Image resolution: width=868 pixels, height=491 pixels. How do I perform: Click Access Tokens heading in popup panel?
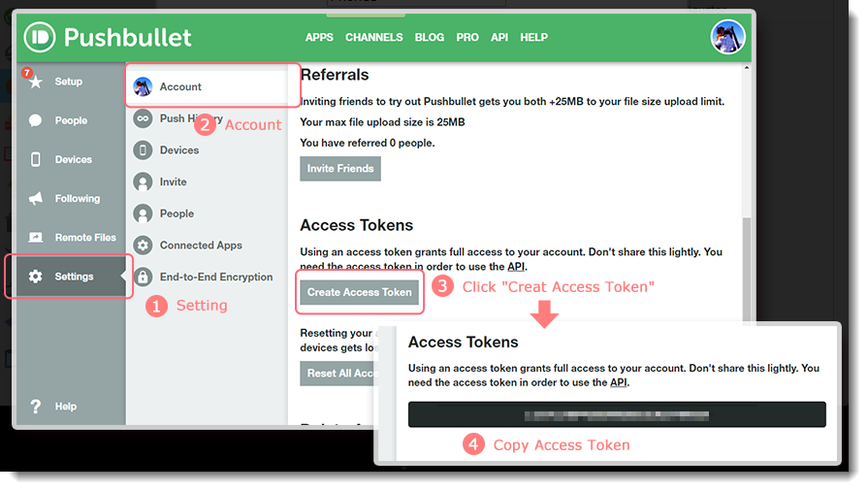tap(464, 342)
